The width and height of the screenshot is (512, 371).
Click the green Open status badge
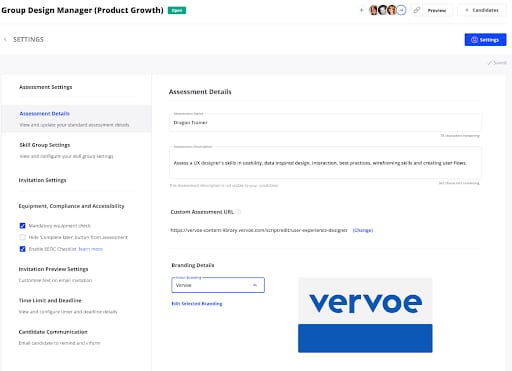[177, 10]
